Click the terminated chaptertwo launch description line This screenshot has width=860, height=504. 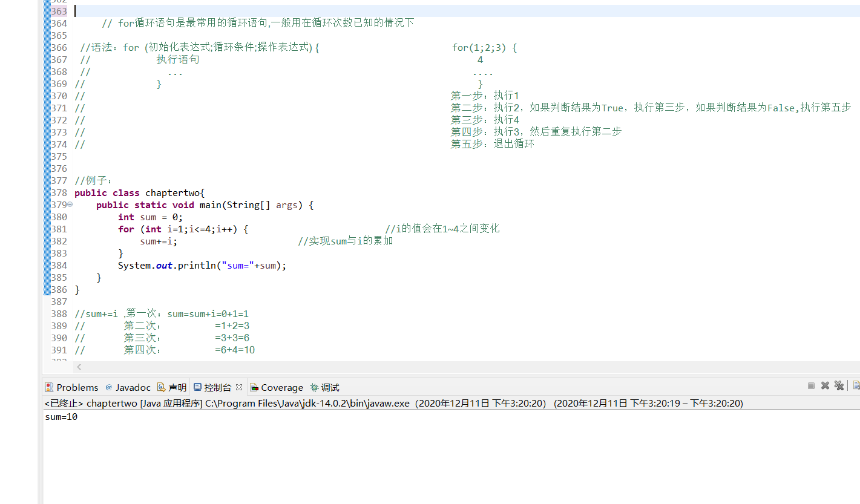(x=393, y=403)
